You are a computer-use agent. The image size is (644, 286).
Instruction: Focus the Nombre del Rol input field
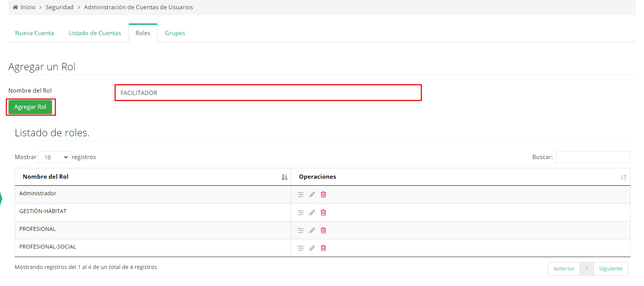[x=268, y=93]
